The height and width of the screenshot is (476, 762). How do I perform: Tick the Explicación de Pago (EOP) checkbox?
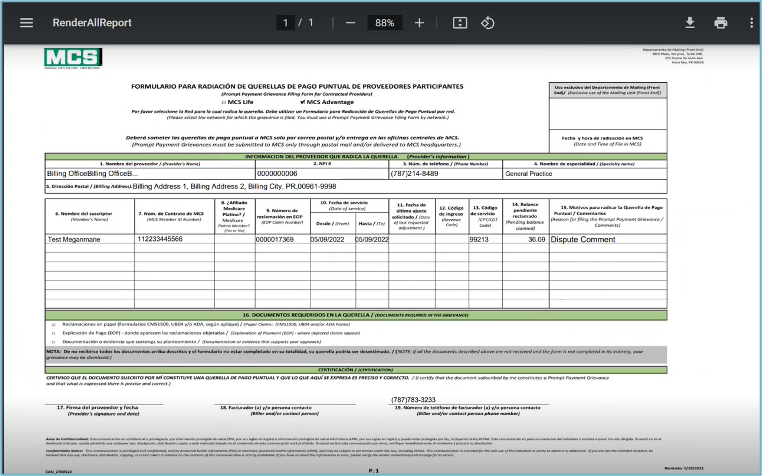coord(53,332)
